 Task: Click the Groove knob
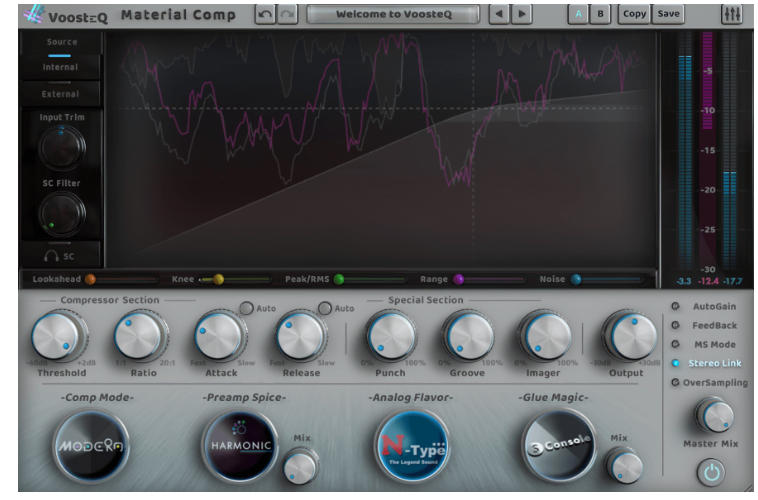point(468,336)
